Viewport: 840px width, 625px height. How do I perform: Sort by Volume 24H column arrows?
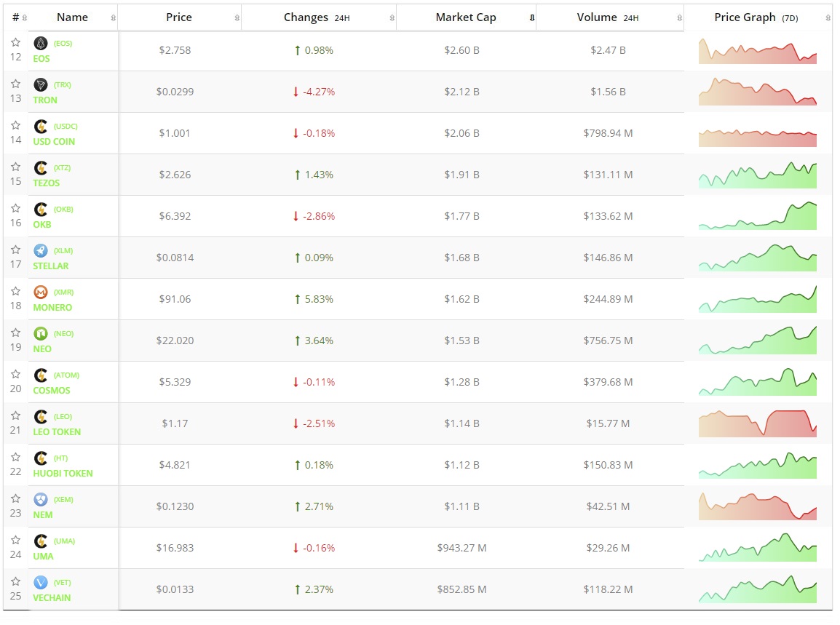[x=679, y=17]
